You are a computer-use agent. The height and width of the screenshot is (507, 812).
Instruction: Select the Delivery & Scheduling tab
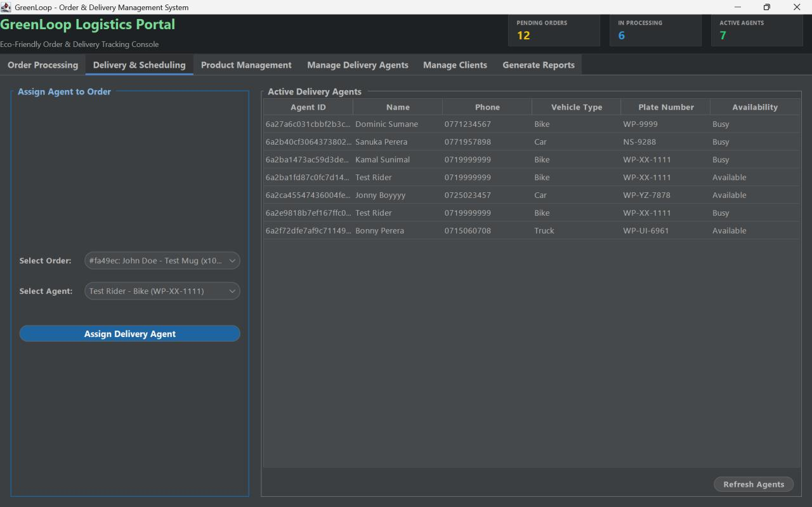tap(139, 65)
